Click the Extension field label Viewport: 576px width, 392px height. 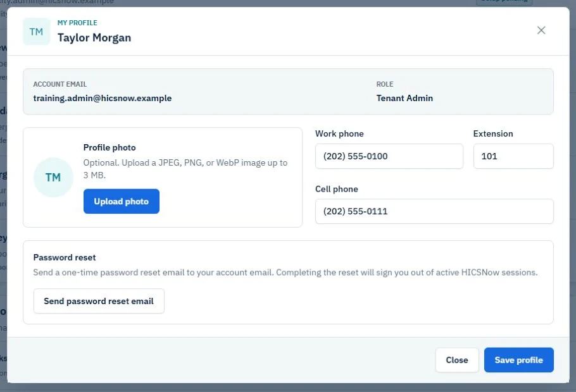pyautogui.click(x=493, y=133)
